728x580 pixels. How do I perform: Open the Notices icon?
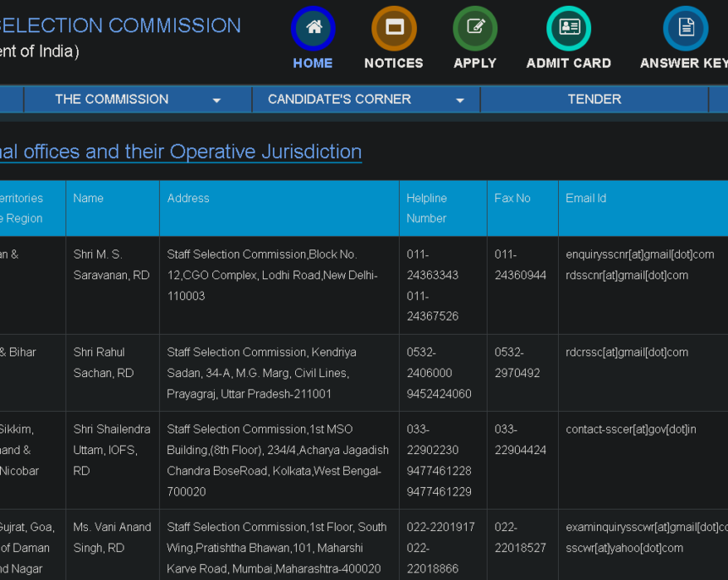pyautogui.click(x=394, y=28)
